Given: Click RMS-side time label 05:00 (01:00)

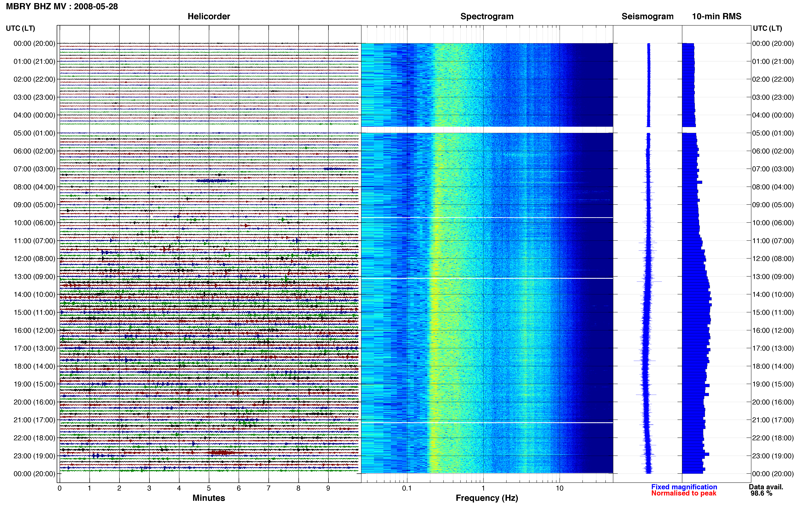Looking at the screenshot, I should (773, 133).
